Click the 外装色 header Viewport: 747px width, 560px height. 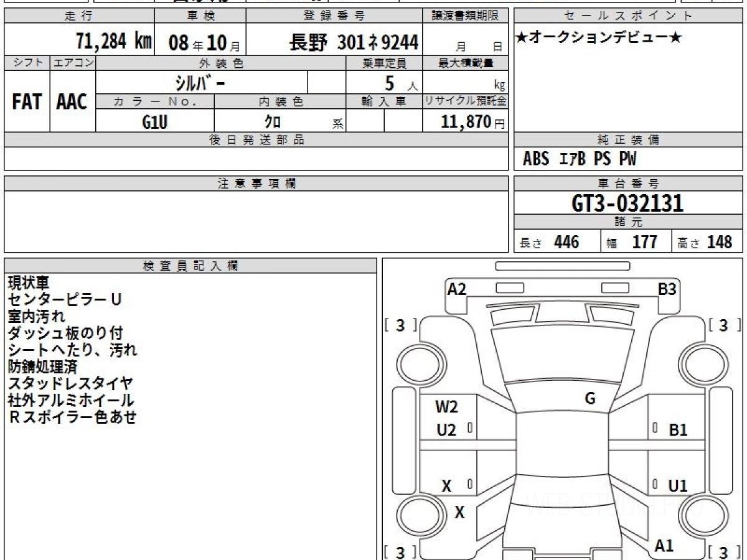tap(221, 62)
